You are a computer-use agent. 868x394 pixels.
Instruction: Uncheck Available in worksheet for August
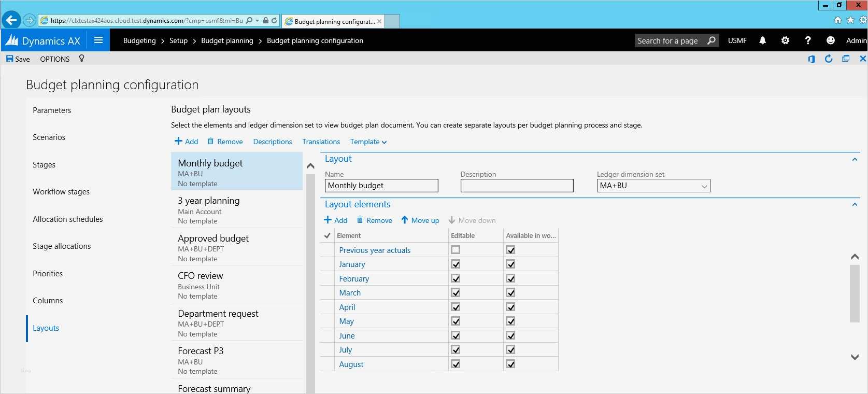coord(510,364)
